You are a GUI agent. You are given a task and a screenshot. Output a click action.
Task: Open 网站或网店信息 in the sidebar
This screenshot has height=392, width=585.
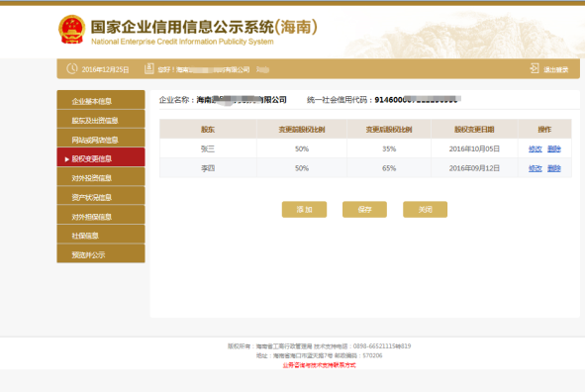(x=101, y=140)
